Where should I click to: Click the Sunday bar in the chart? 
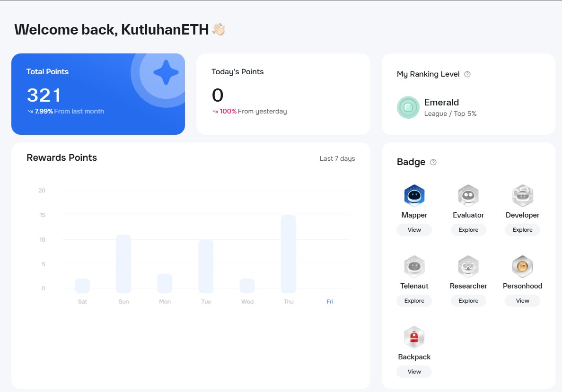pyautogui.click(x=123, y=264)
